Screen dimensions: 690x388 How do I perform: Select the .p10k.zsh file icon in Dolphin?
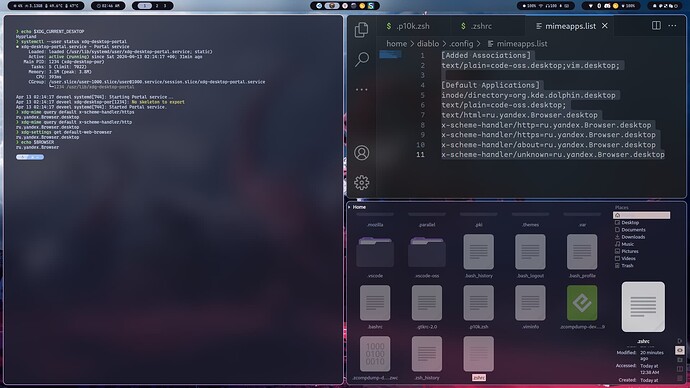pos(478,303)
